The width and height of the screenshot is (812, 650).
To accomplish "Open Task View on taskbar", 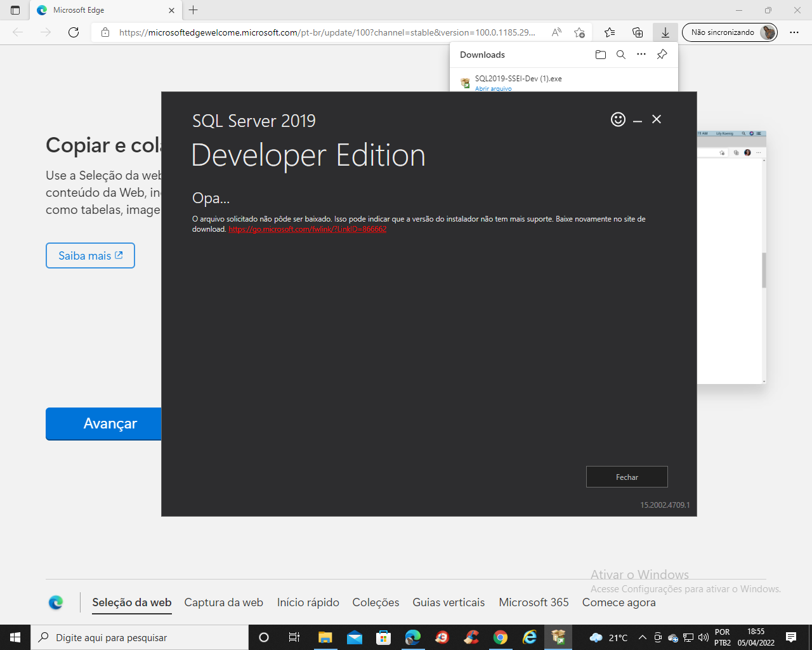I will 294,637.
